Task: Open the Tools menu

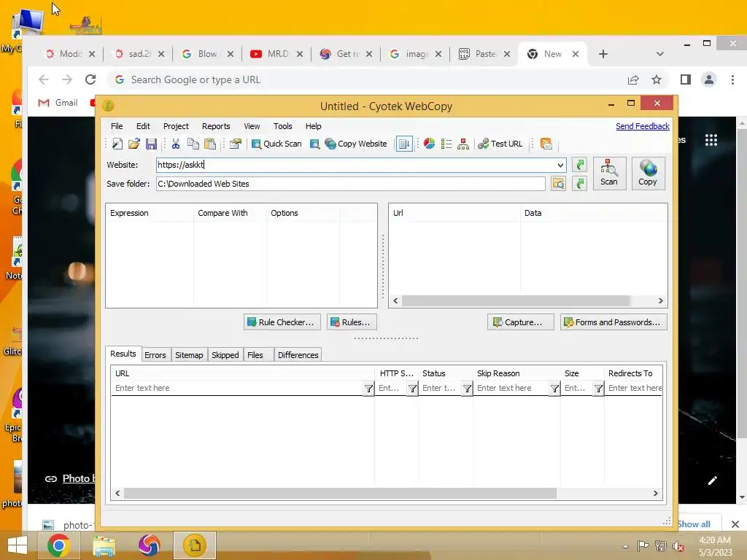Action: tap(282, 126)
